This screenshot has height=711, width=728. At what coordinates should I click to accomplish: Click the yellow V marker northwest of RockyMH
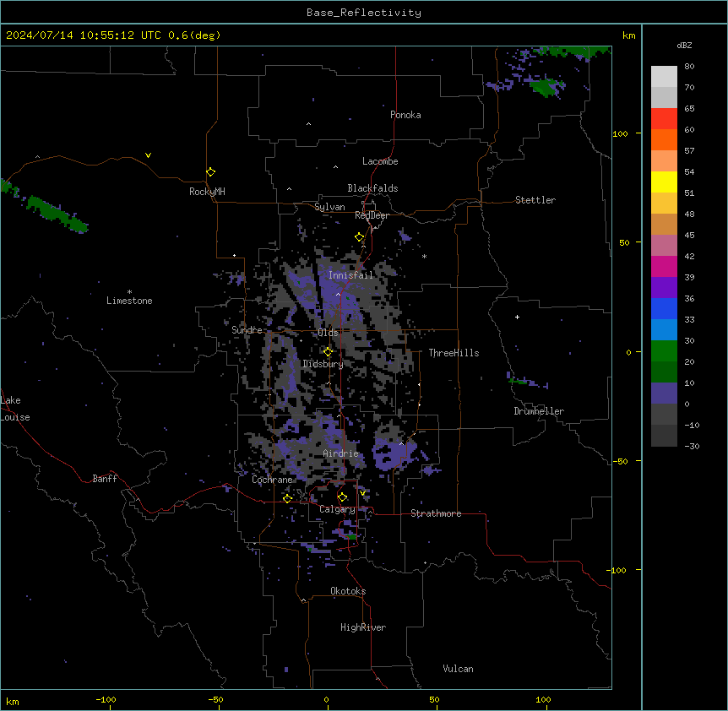point(148,155)
